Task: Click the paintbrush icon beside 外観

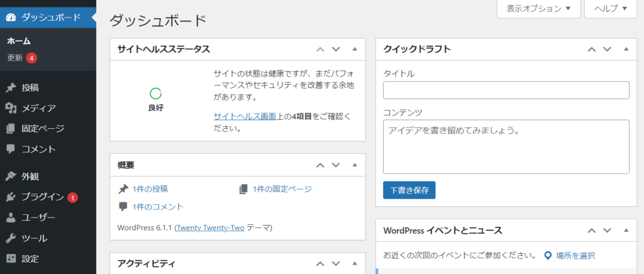Action: pyautogui.click(x=11, y=177)
